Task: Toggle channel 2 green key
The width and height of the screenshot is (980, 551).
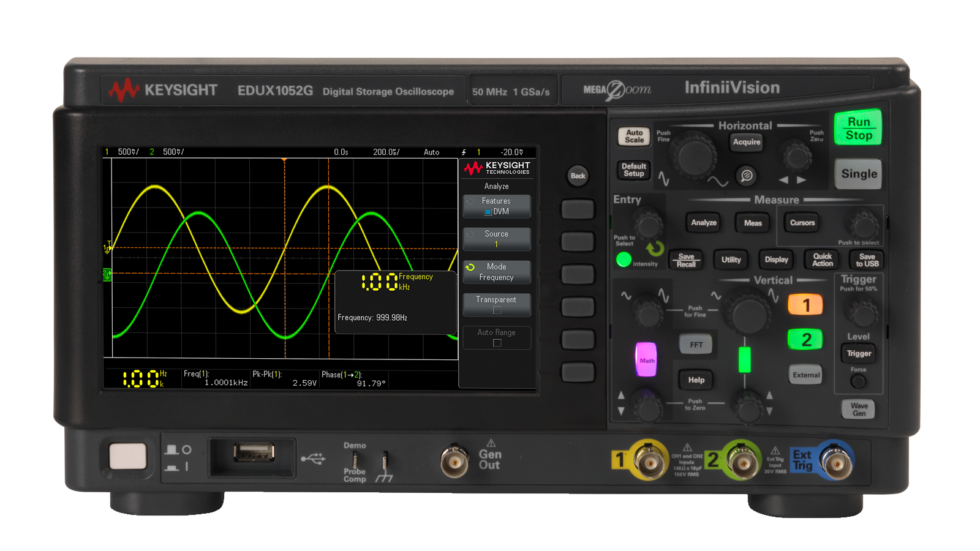Action: click(x=805, y=340)
